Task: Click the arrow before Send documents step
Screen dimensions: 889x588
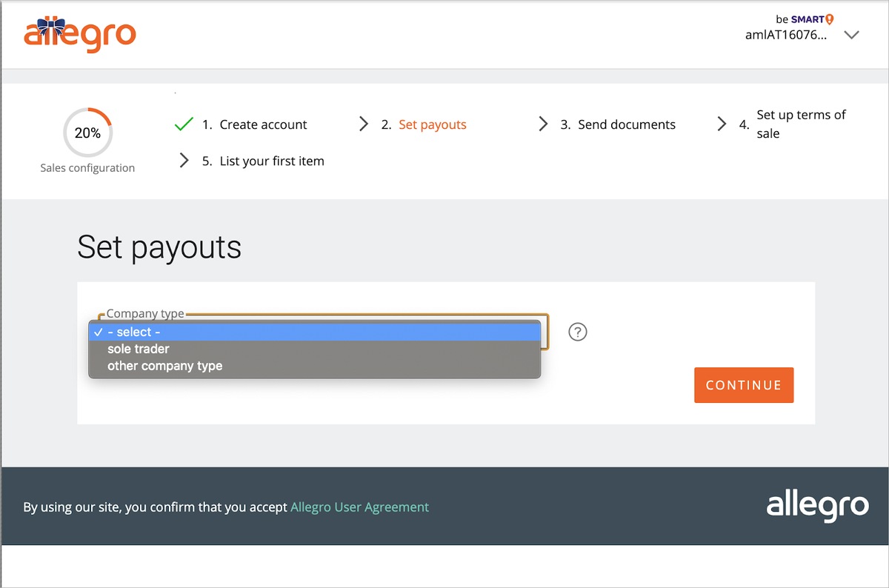Action: pyautogui.click(x=543, y=124)
